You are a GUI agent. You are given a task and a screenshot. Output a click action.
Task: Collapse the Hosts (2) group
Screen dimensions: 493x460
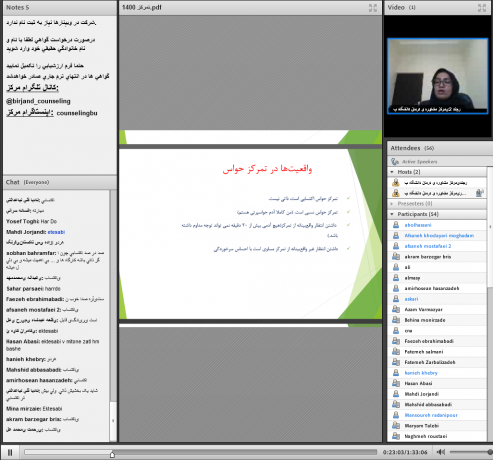click(x=392, y=172)
